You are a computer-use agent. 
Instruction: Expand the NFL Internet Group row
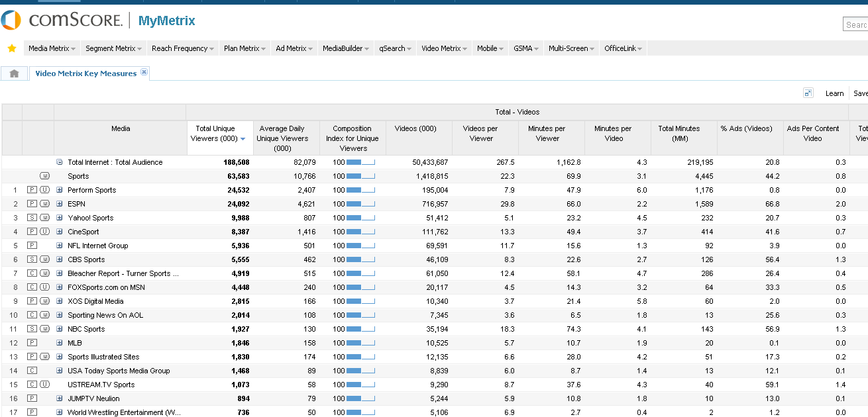[59, 246]
